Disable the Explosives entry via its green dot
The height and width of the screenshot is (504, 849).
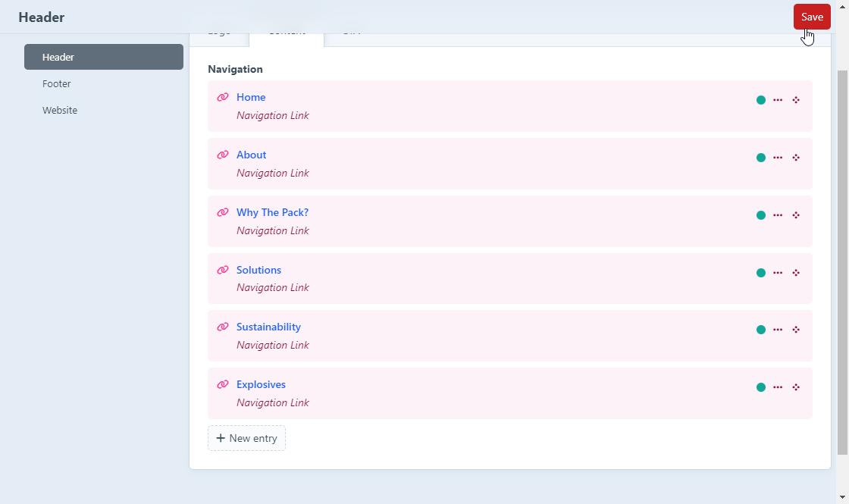click(x=761, y=387)
